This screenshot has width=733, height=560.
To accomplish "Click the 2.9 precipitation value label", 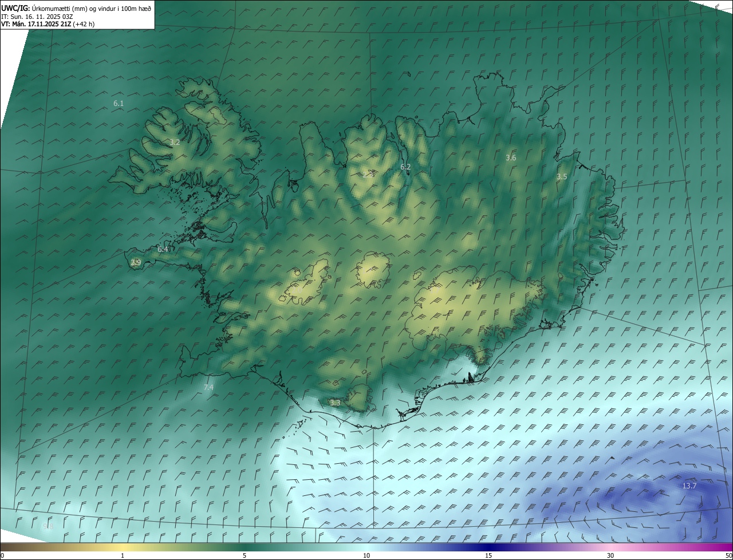I will pos(136,263).
